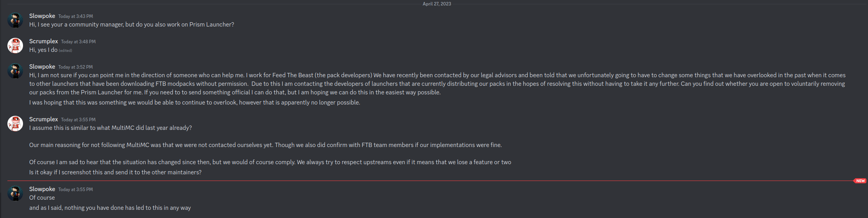Click the April 27, 2023 date divider
This screenshot has width=868, height=218.
coord(437,4)
